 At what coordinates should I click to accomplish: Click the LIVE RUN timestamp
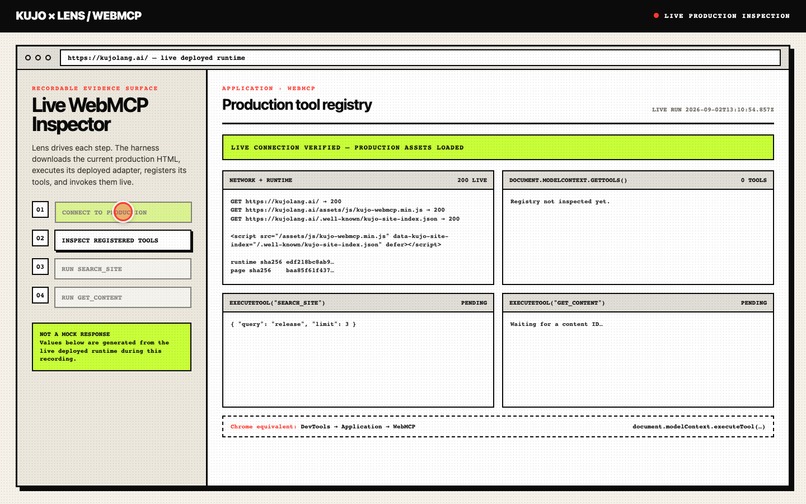712,110
